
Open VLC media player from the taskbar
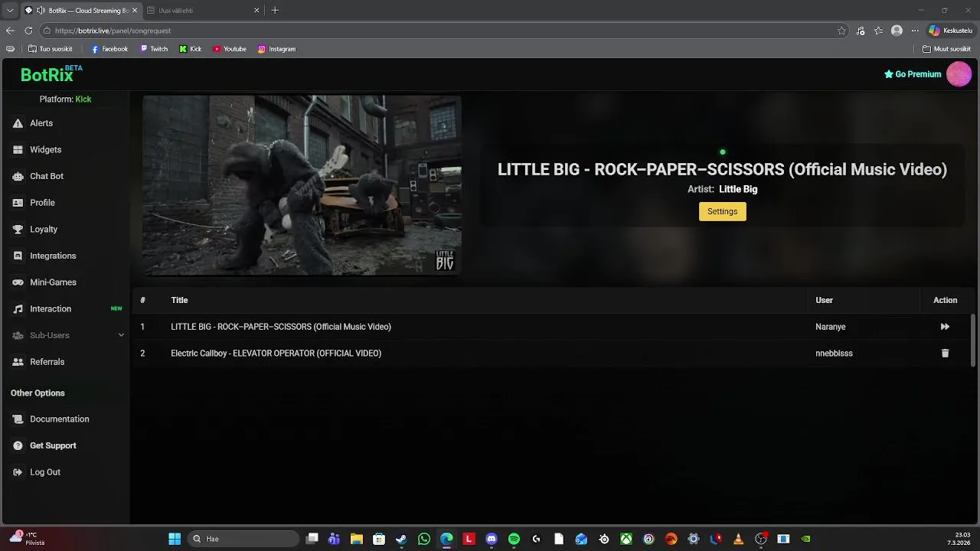click(x=738, y=539)
